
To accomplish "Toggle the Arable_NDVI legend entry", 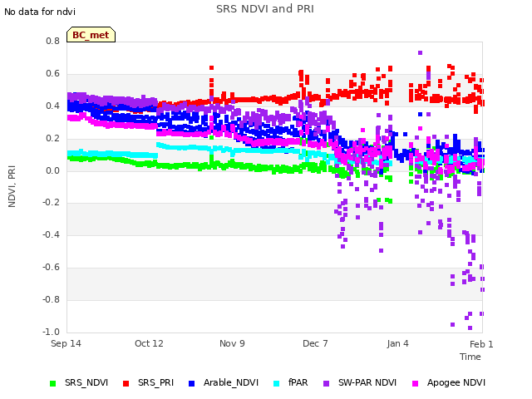I will click(x=224, y=382).
